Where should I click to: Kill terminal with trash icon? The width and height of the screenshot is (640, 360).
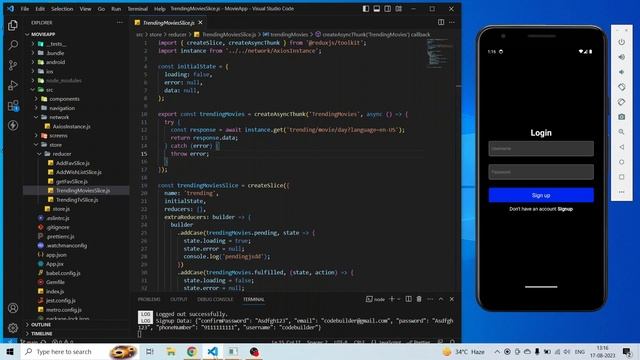(x=419, y=299)
